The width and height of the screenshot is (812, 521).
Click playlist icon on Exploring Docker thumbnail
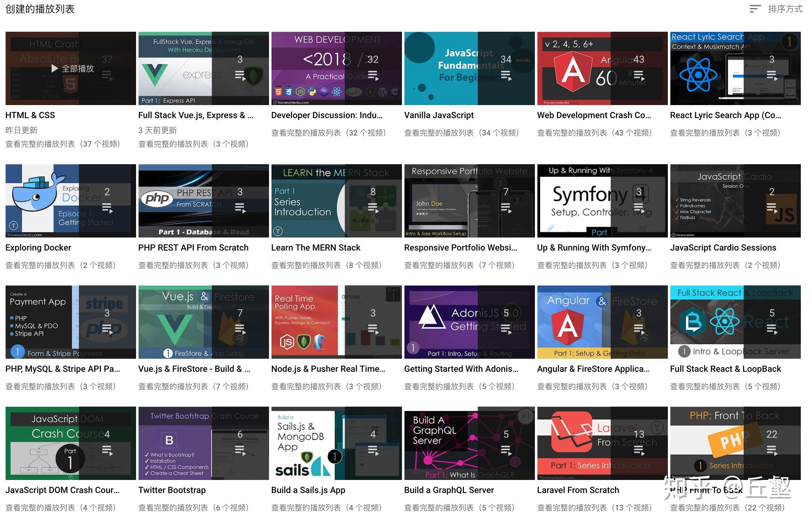(x=107, y=208)
